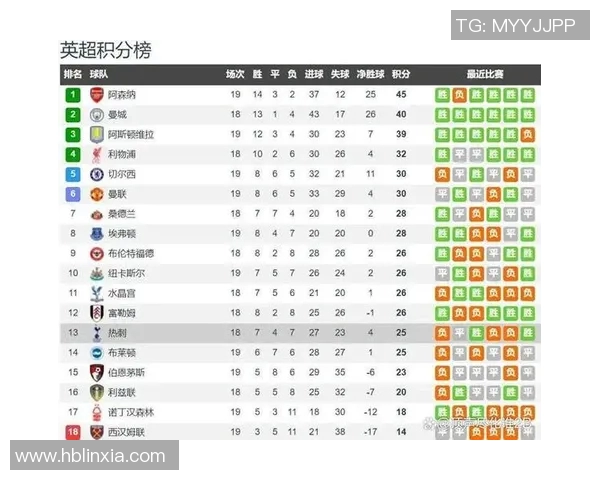This screenshot has height=480, width=600.
Task: Click the 净胜球 goal difference header
Action: tap(370, 74)
